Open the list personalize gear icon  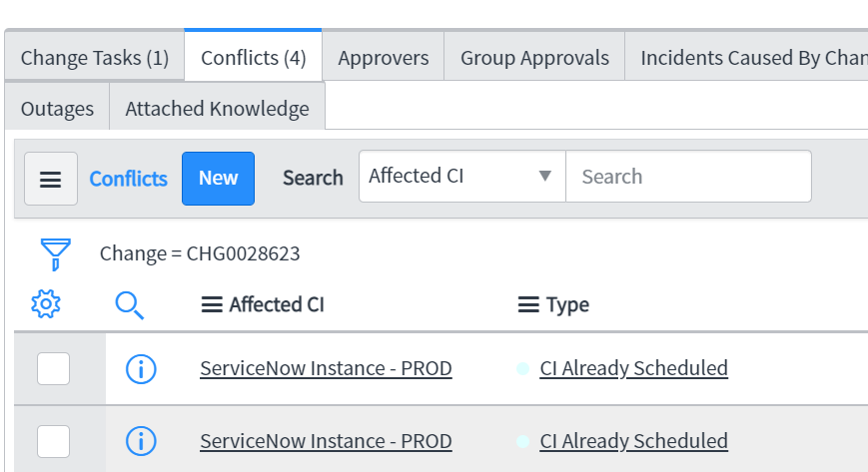point(46,303)
